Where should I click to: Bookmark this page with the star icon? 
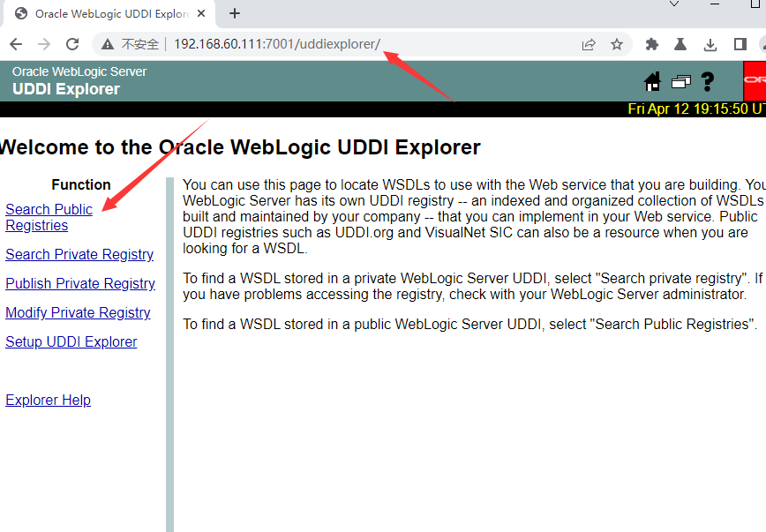(617, 45)
